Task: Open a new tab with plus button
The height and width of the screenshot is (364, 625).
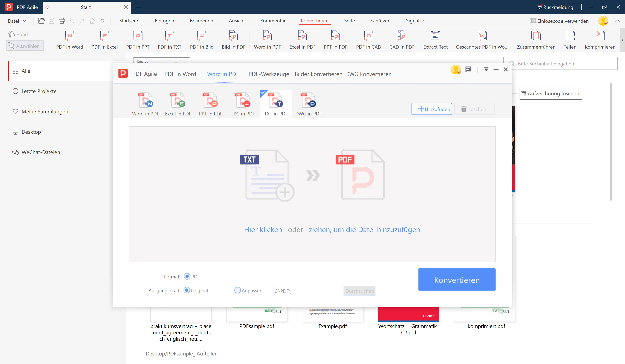Action: (139, 7)
